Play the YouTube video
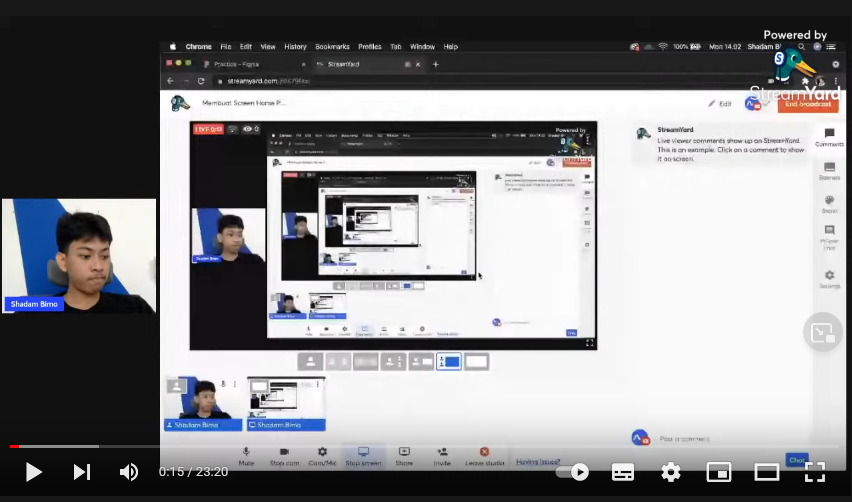Image resolution: width=852 pixels, height=502 pixels. click(34, 472)
